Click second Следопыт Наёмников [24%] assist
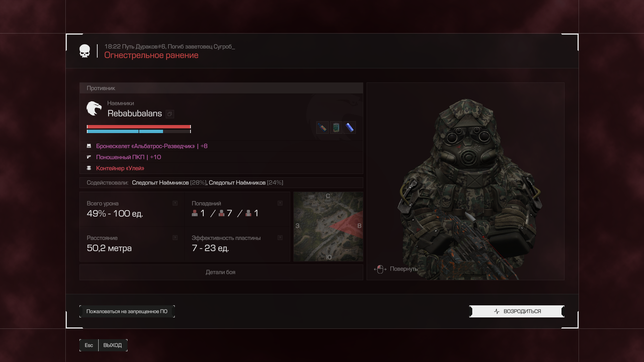The height and width of the screenshot is (362, 644). coord(246,183)
